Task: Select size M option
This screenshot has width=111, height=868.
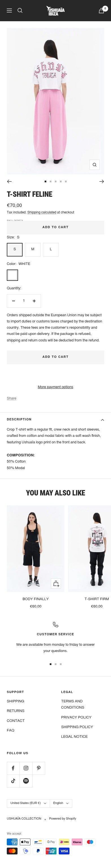Action: [x=33, y=249]
